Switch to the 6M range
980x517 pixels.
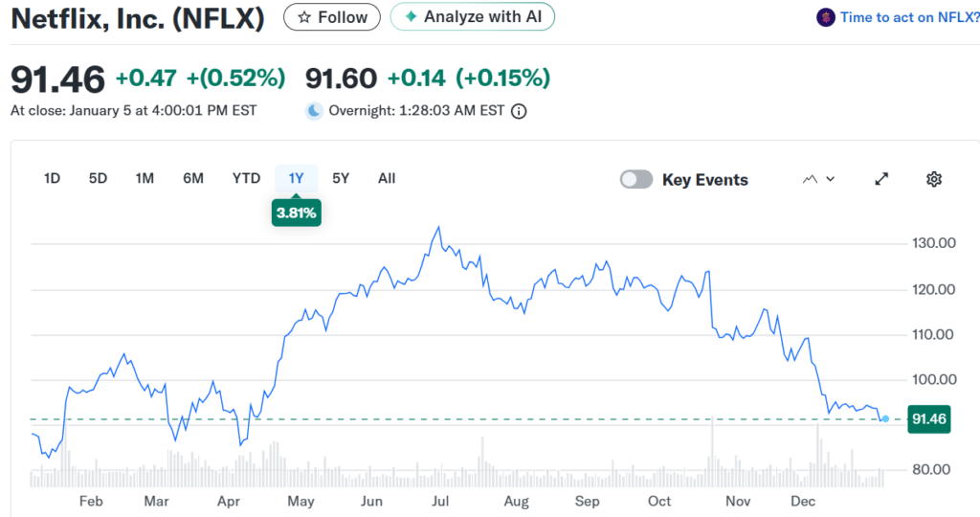point(193,178)
